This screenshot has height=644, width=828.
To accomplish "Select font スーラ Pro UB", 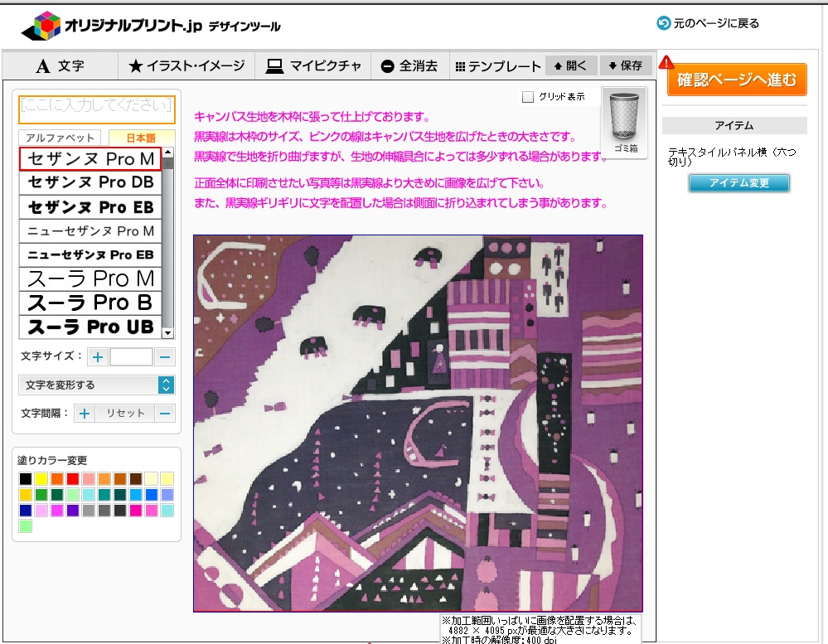I will pyautogui.click(x=90, y=327).
